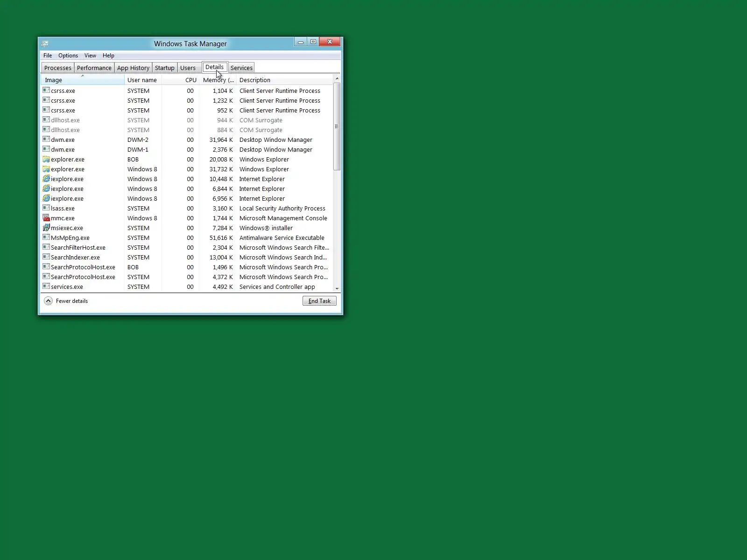Click the MsMpEng.exe process icon

point(46,237)
